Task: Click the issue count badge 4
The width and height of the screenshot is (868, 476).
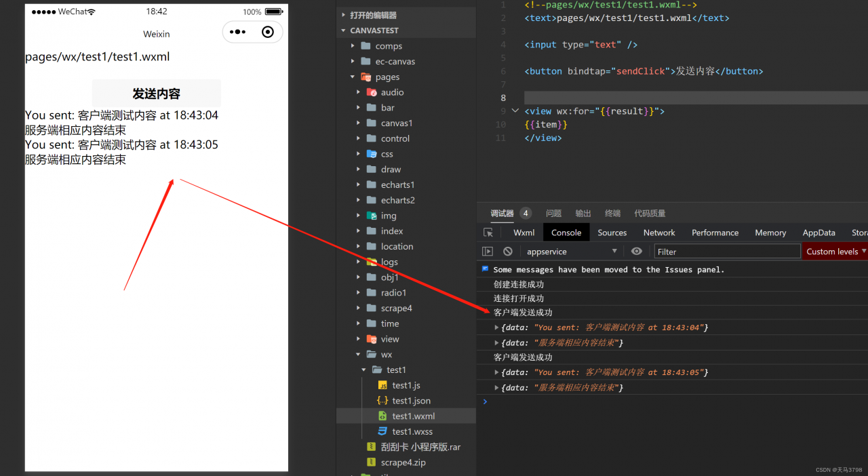Action: [x=526, y=213]
